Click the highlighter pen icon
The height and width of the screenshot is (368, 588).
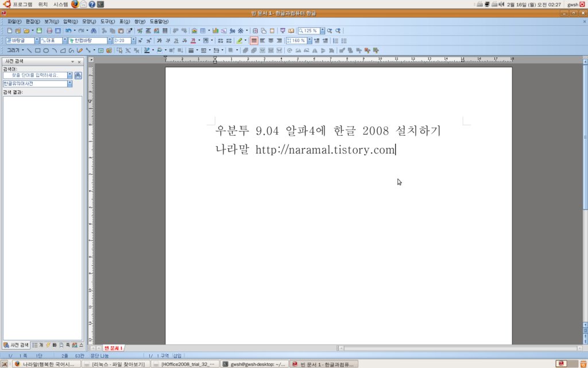pyautogui.click(x=239, y=41)
